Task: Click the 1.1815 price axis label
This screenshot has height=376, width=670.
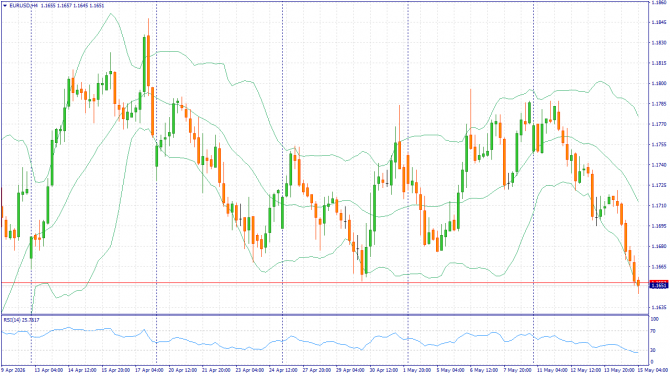Action: coord(660,63)
